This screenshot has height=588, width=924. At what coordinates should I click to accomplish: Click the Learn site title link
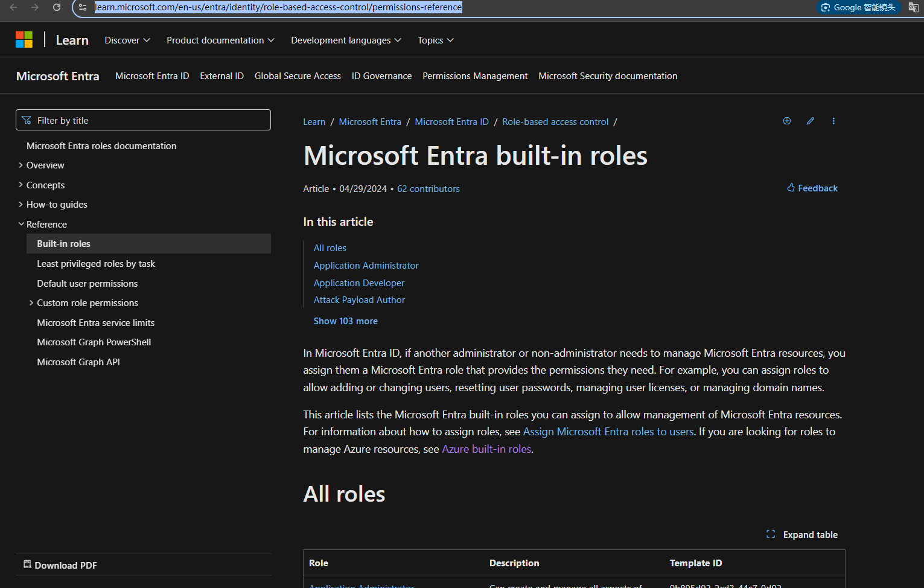(x=72, y=40)
